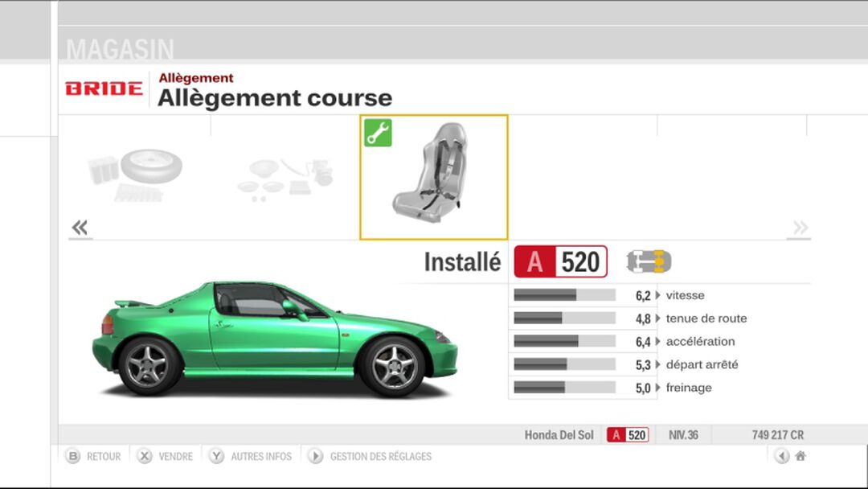Click the accélération label
868x489 pixels.
tap(700, 342)
